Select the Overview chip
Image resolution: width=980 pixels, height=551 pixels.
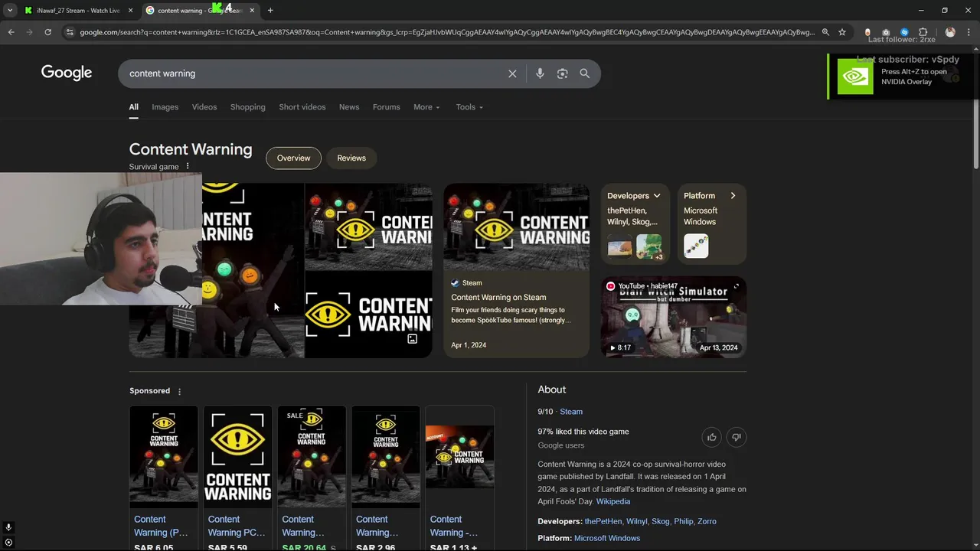(x=293, y=158)
